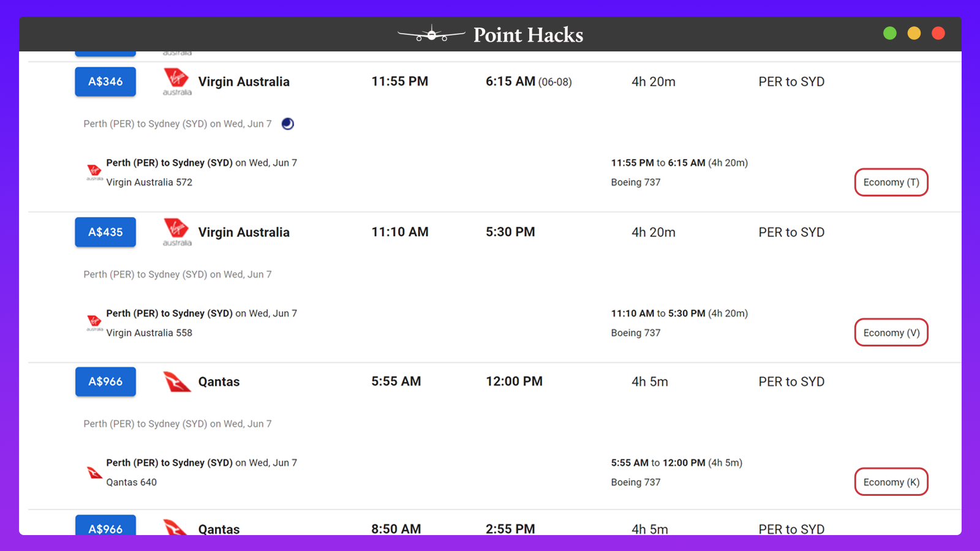Select the Economy (K) fare class badge
Screen dimensions: 980x551
(x=891, y=482)
